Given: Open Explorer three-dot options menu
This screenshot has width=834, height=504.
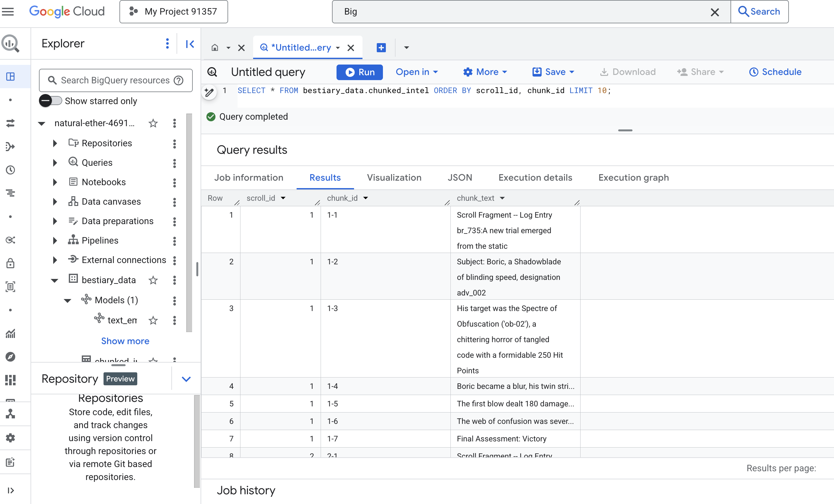Looking at the screenshot, I should (x=167, y=44).
